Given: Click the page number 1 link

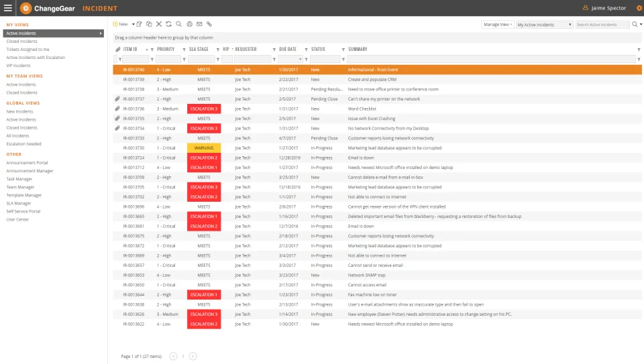Looking at the screenshot, I should tap(183, 356).
